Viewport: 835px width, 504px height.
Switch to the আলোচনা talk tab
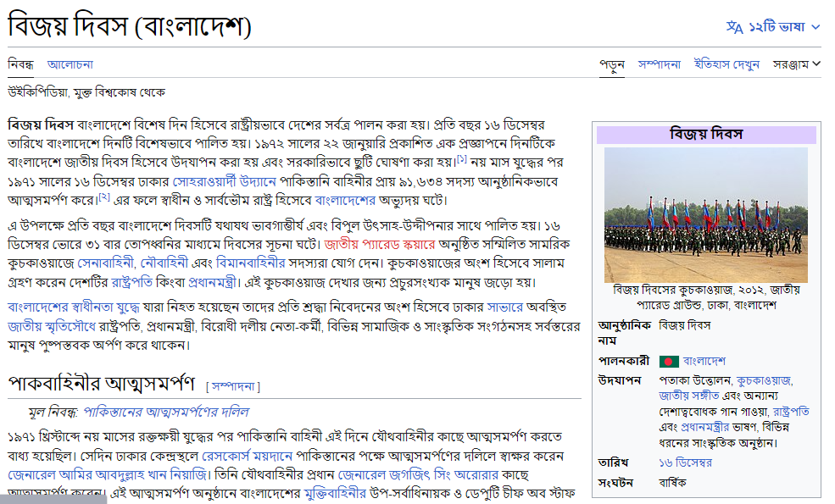click(70, 64)
